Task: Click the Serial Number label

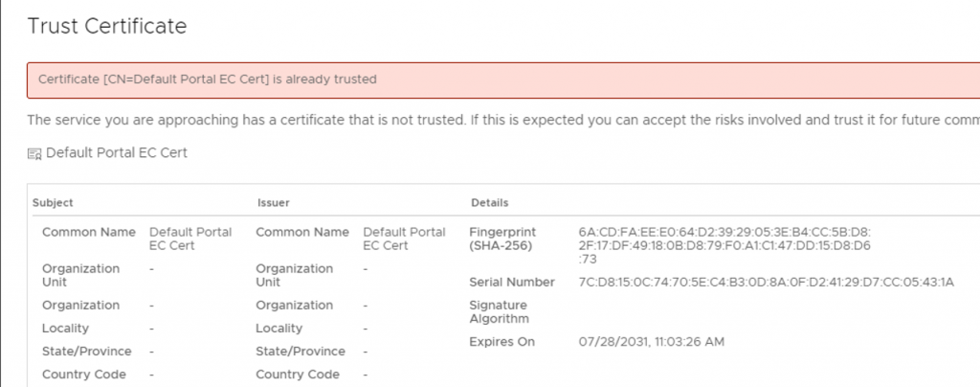Action: (512, 283)
